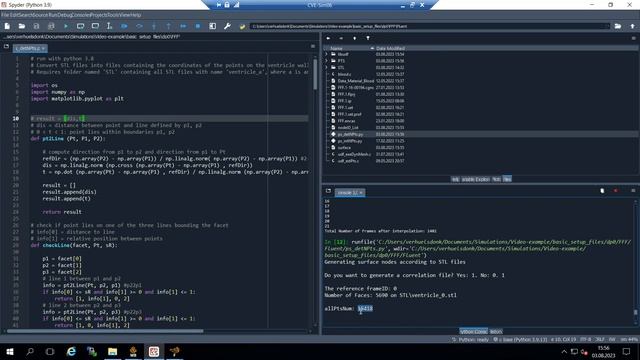Open the Windows Start menu
Image resolution: width=640 pixels, height=360 pixels.
(x=10, y=351)
